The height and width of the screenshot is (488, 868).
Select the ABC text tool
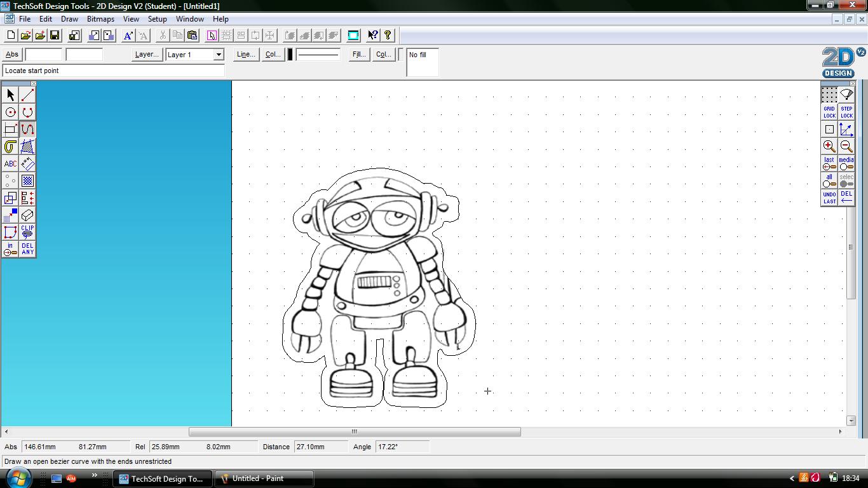pyautogui.click(x=10, y=163)
